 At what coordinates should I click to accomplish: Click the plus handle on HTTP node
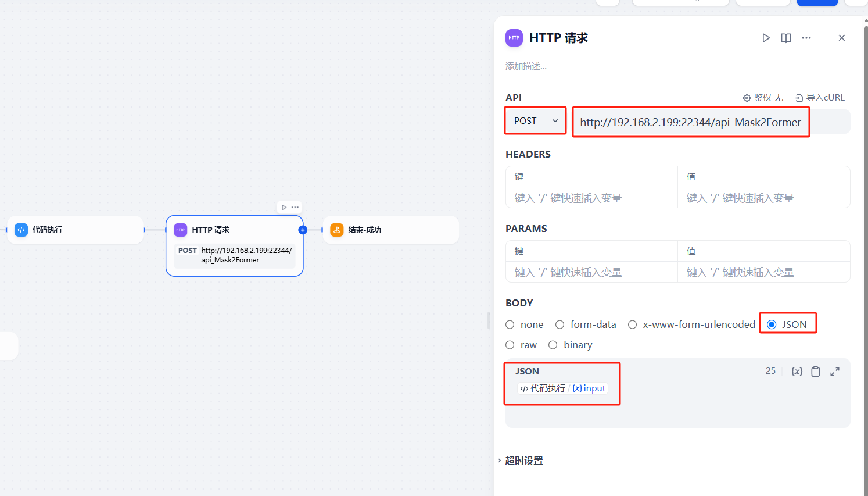tap(303, 230)
